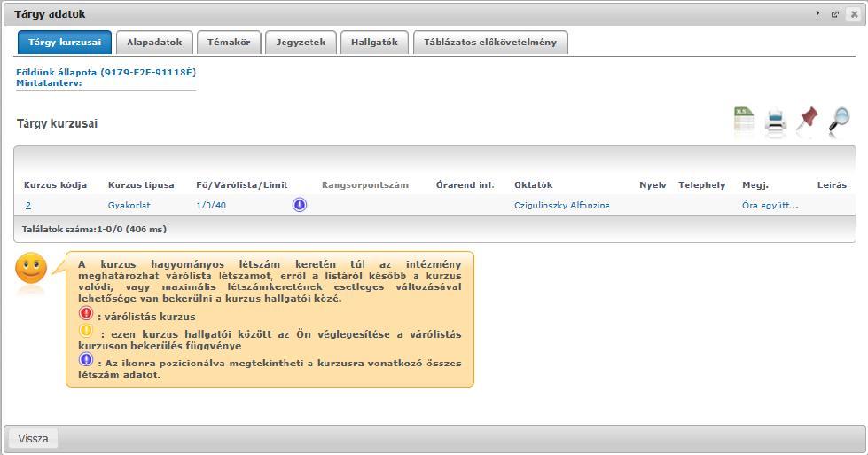
Task: Open the Jegyzetek tab
Action: coord(301,42)
